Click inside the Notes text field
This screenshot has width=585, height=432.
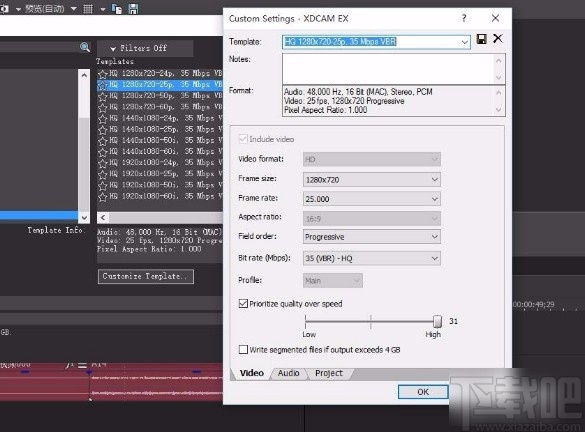[x=388, y=69]
